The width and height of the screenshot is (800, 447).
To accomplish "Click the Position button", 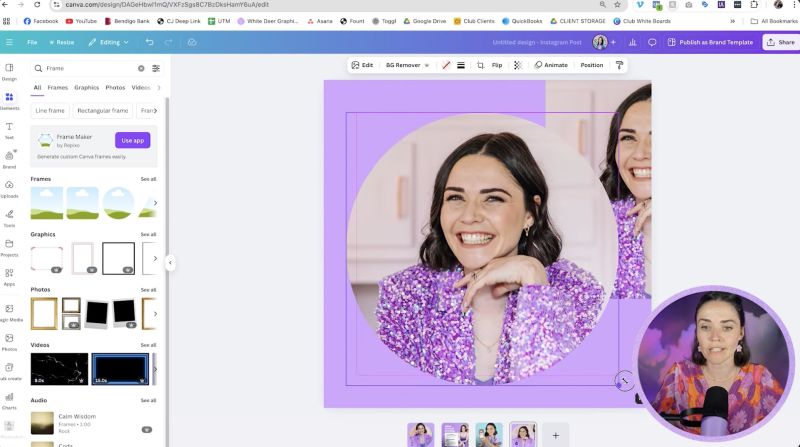I will point(592,65).
